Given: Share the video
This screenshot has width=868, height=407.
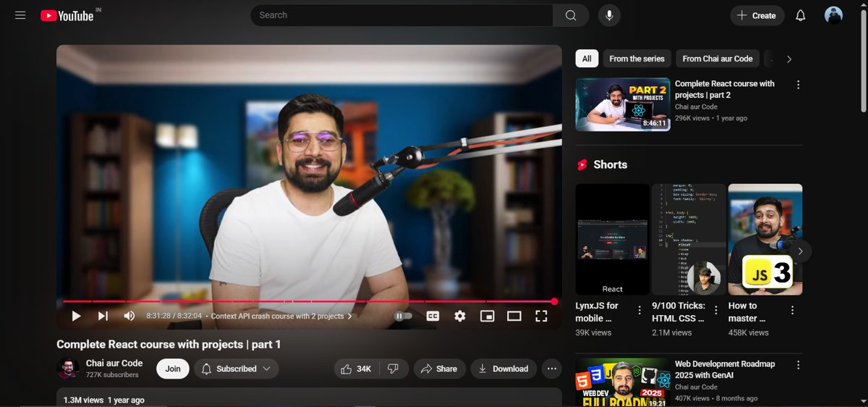Looking at the screenshot, I should click(x=439, y=369).
